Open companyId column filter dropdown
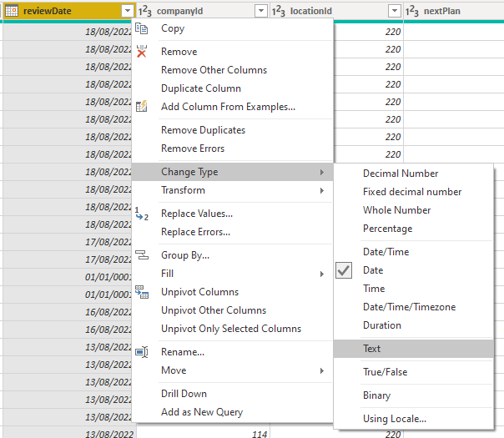The height and width of the screenshot is (438, 504). click(x=261, y=11)
